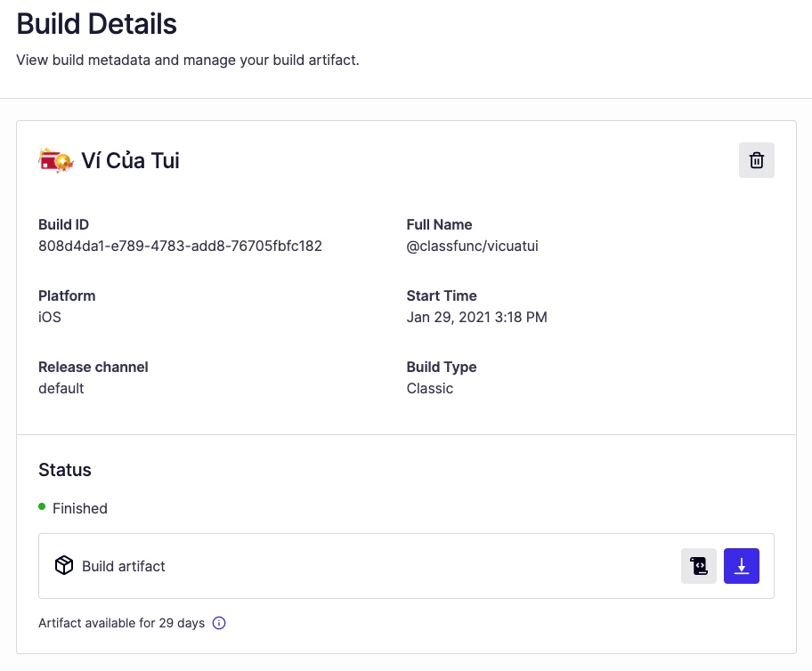Download the build artifact
Image resolution: width=812 pixels, height=671 pixels.
[x=742, y=566]
